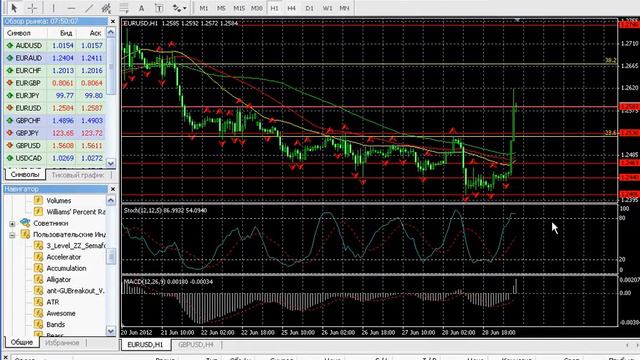The width and height of the screenshot is (640, 360).
Task: Click the GBPJPY symbol arrow icon
Action: (10, 133)
